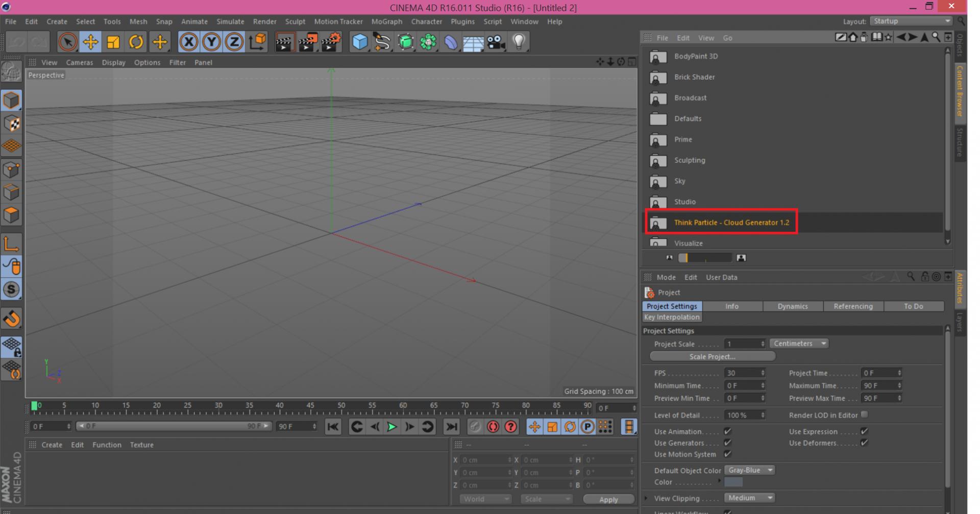Open View Clipping Medium dropdown
This screenshot has width=980, height=514.
pos(749,498)
